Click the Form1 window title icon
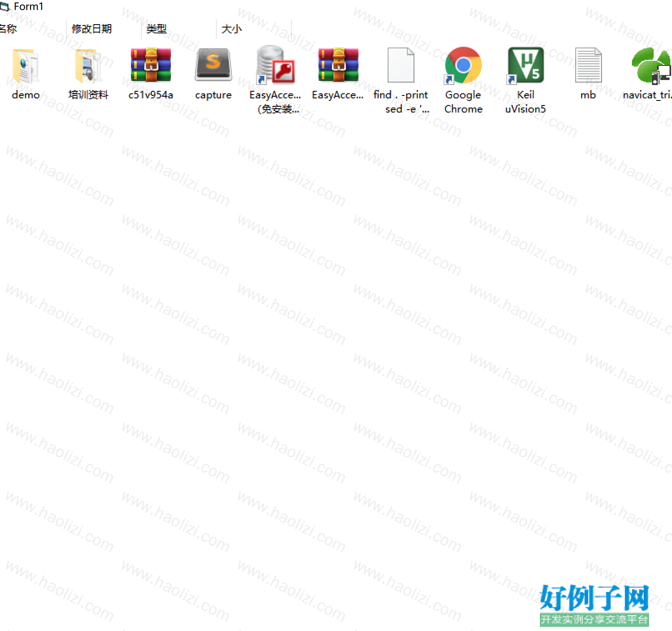Image resolution: width=672 pixels, height=631 pixels. tap(5, 7)
